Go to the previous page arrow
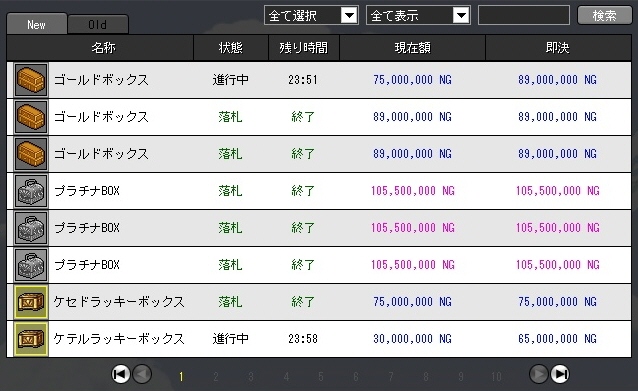638x391 pixels. [x=142, y=374]
